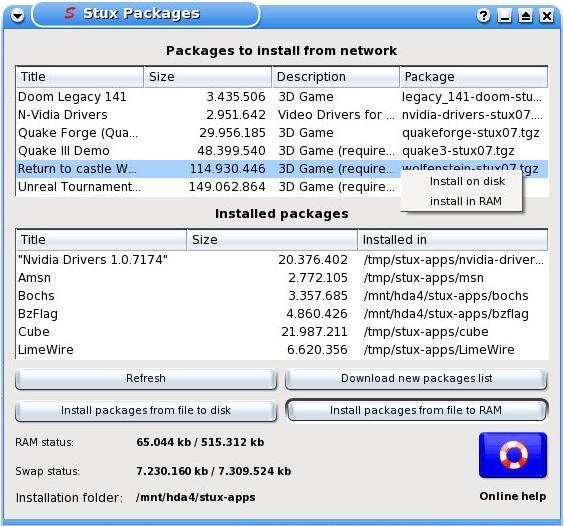Select the Doom Legacy 141 package row
564x527 pixels.
[282, 97]
